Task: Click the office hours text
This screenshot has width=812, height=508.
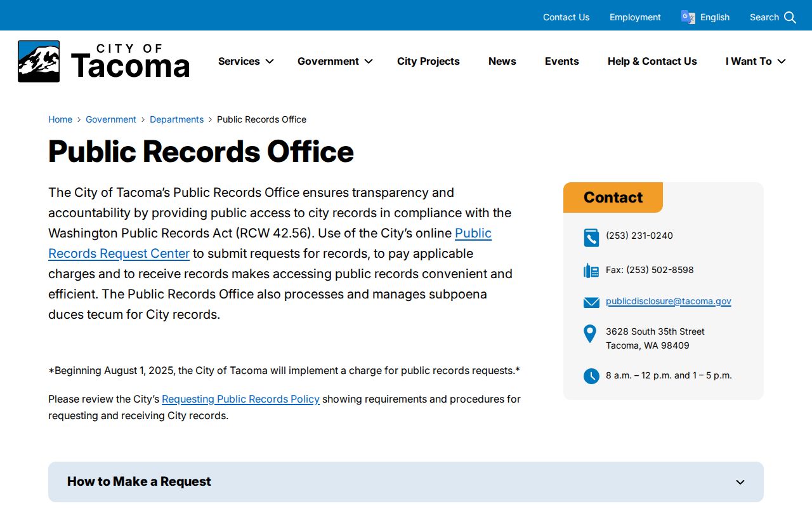Action: coord(669,375)
